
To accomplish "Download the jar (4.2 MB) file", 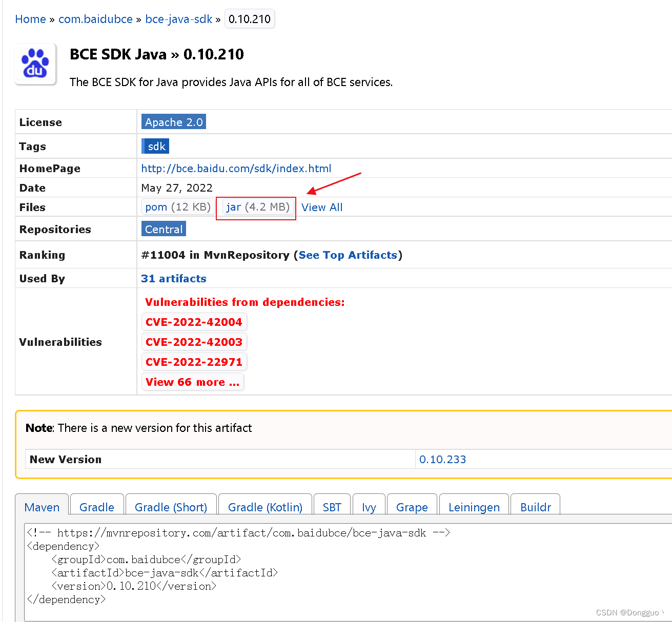I will [258, 207].
